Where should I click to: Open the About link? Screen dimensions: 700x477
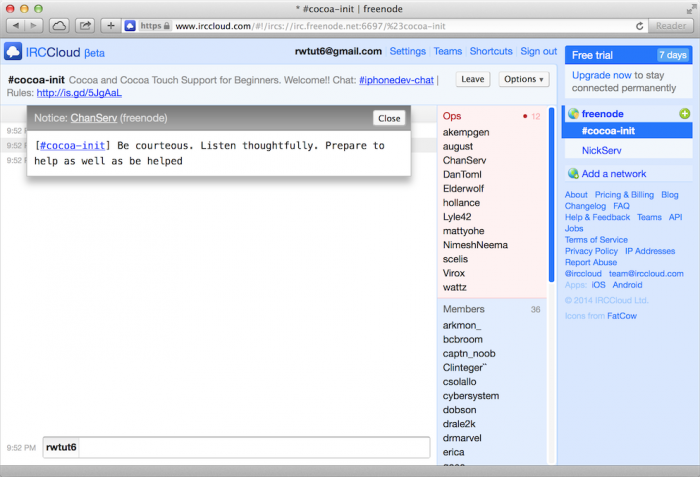tap(576, 195)
